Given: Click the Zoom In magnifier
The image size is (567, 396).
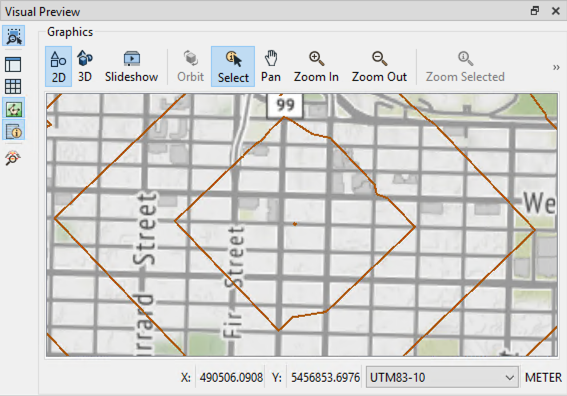Looking at the screenshot, I should [x=316, y=67].
